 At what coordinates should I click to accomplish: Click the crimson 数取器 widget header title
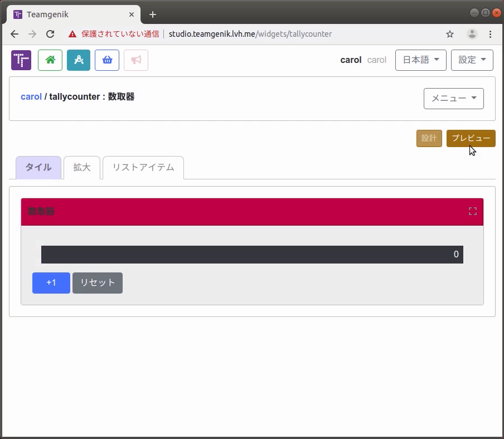click(41, 211)
